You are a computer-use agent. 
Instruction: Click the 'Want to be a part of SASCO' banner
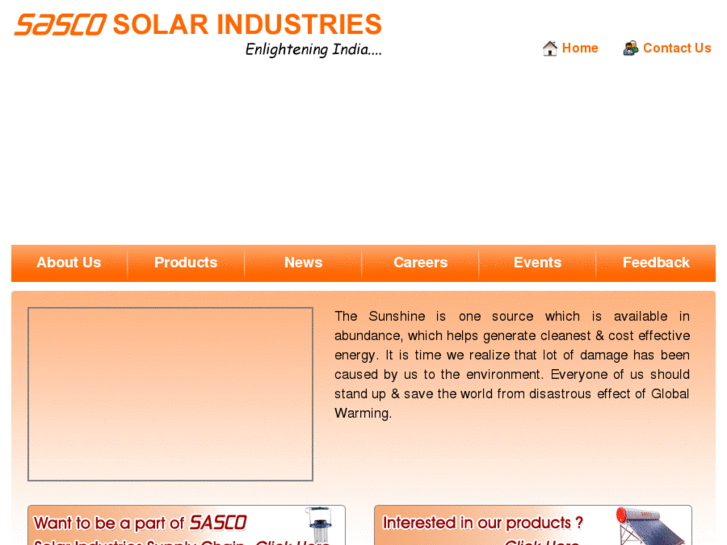tap(186, 525)
